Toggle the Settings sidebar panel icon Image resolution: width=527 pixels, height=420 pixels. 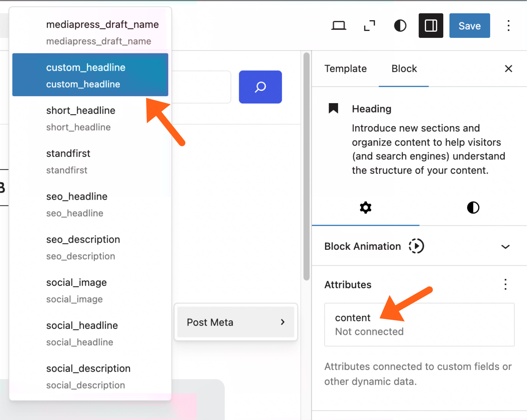point(431,26)
